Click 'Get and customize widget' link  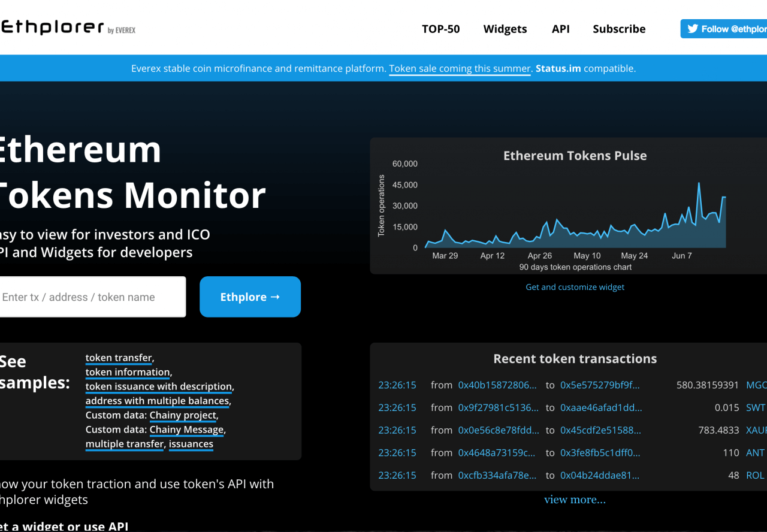575,287
